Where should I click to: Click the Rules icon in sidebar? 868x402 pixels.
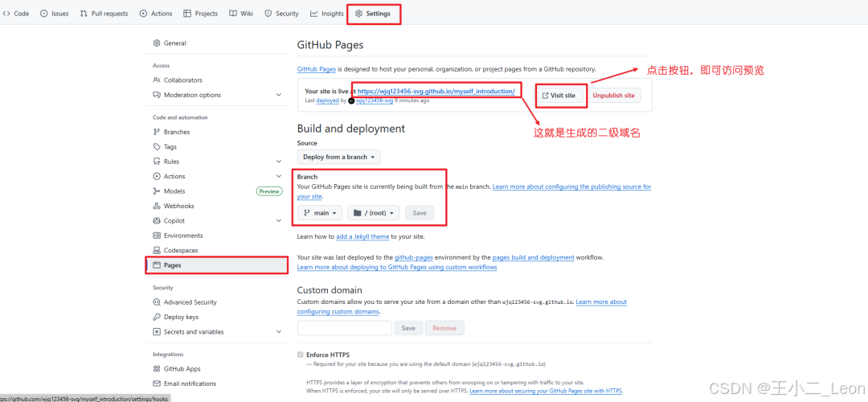(x=157, y=162)
